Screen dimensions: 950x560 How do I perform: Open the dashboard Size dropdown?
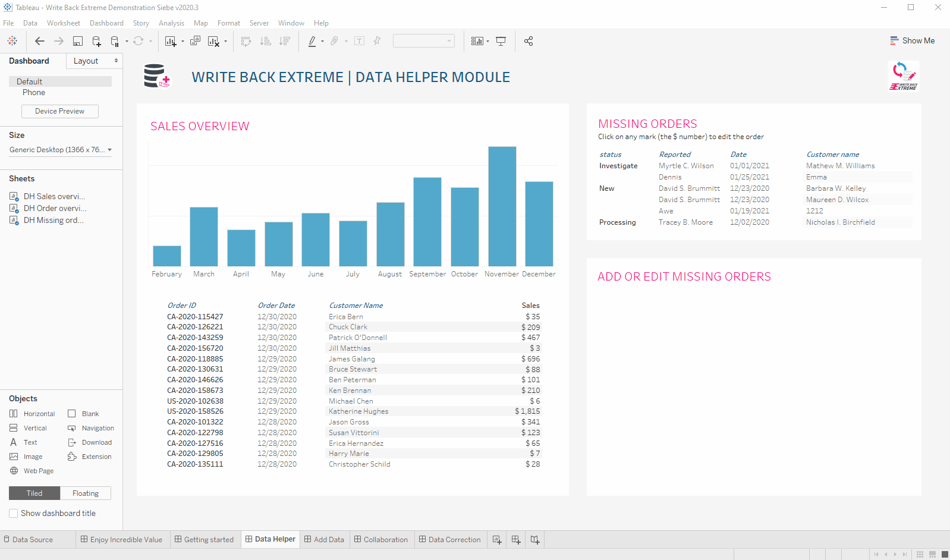pos(60,150)
